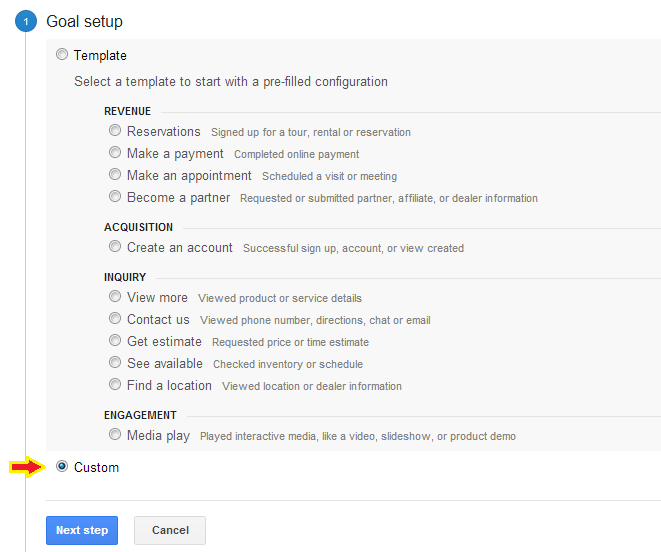Click the Goal setup heading
This screenshot has height=552, width=661.
[x=84, y=22]
